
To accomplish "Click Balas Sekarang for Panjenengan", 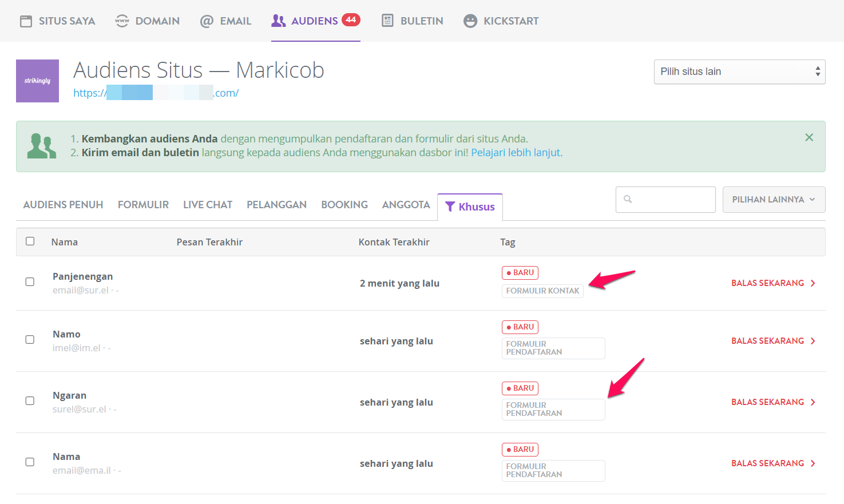I will pos(774,283).
